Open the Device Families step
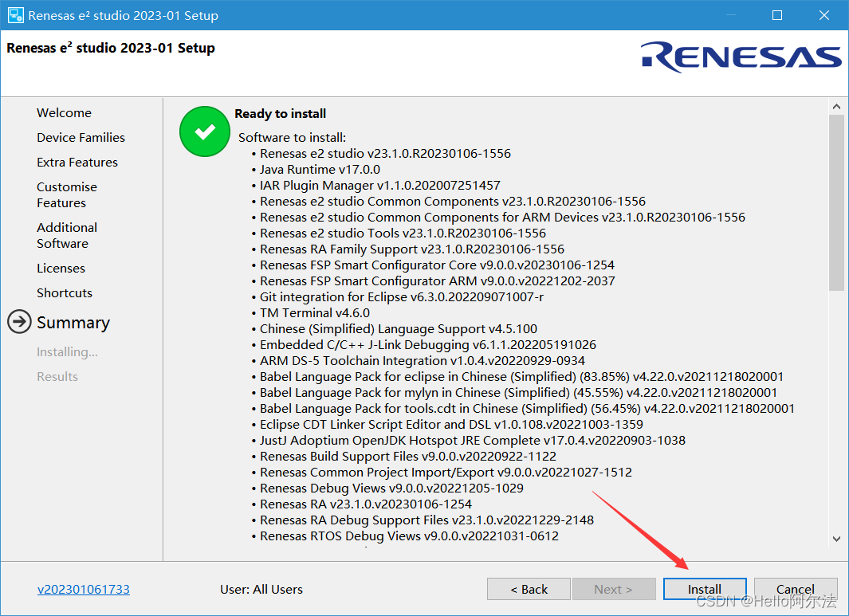849x616 pixels. (81, 138)
